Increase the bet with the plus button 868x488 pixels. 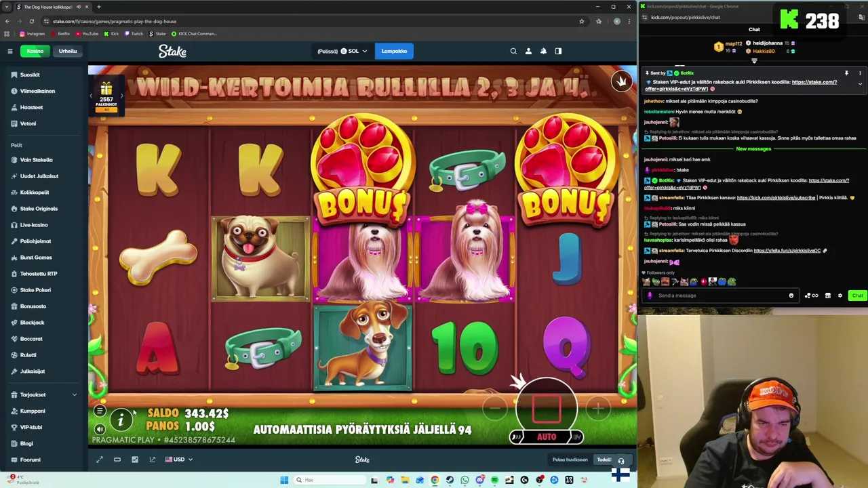coord(598,408)
